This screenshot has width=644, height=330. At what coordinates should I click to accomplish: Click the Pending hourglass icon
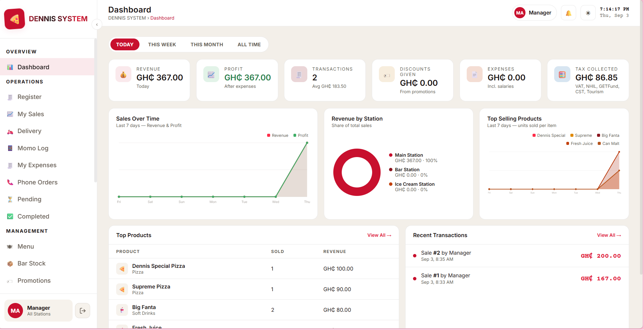pyautogui.click(x=10, y=199)
